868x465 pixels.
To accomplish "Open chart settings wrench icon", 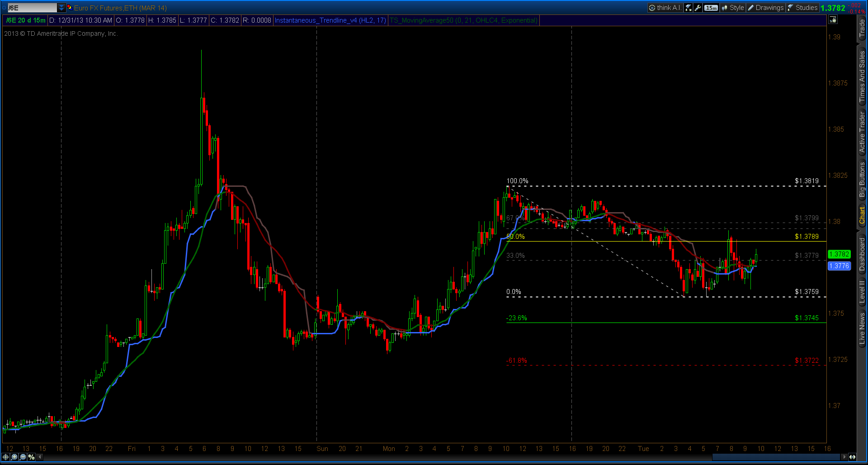I will pyautogui.click(x=698, y=8).
